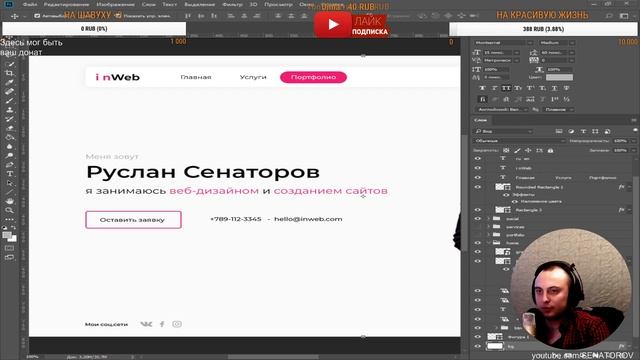Select the Pen tool

9,165
